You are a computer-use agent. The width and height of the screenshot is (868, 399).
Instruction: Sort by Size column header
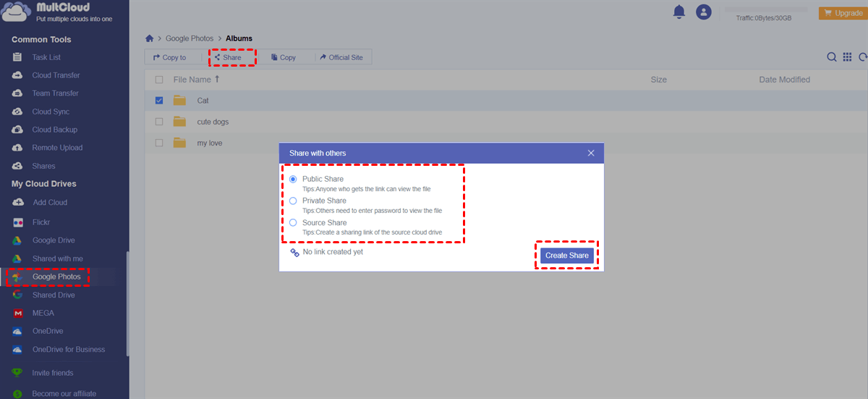tap(658, 80)
